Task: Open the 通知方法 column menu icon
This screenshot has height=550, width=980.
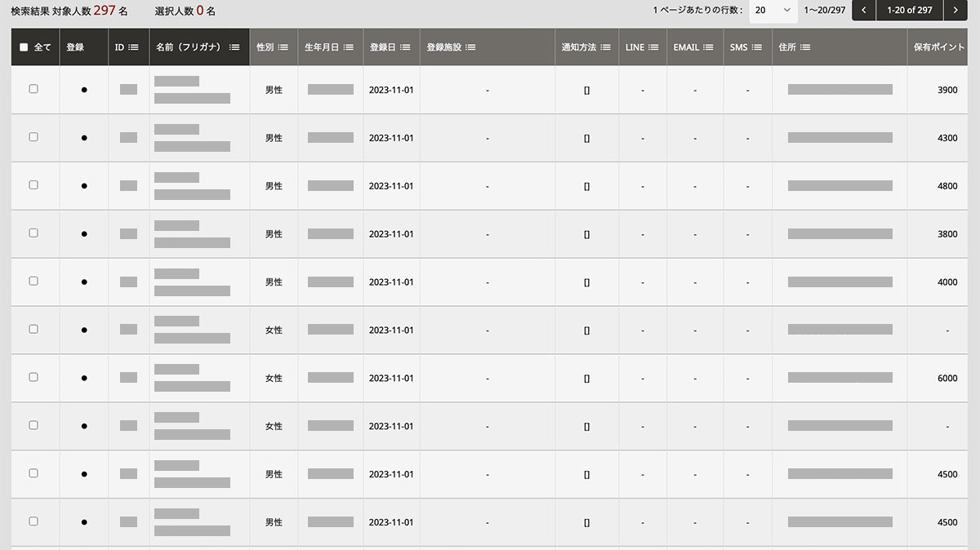Action: [605, 47]
